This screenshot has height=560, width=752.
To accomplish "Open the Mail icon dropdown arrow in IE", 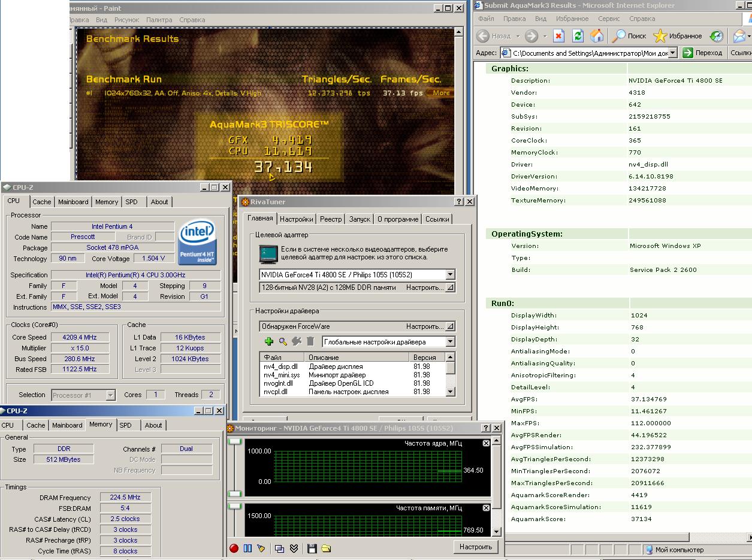I will click(x=749, y=36).
